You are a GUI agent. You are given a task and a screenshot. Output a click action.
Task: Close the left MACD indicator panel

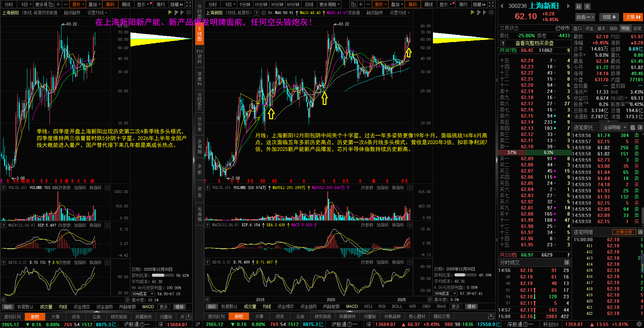point(107,225)
